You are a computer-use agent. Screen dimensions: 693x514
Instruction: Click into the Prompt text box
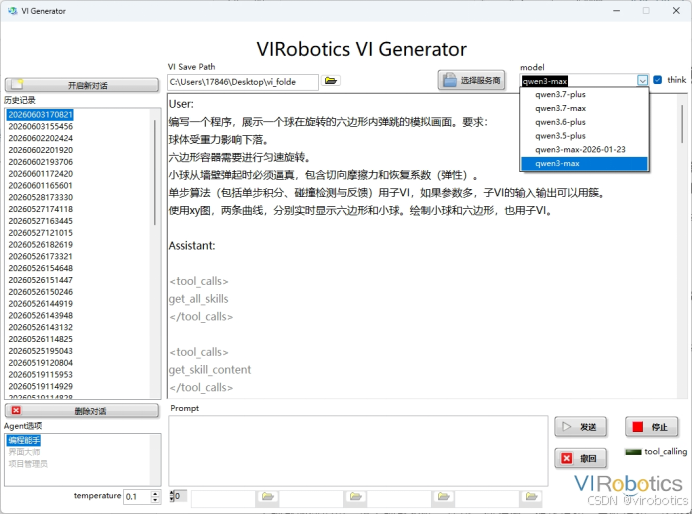[x=358, y=450]
